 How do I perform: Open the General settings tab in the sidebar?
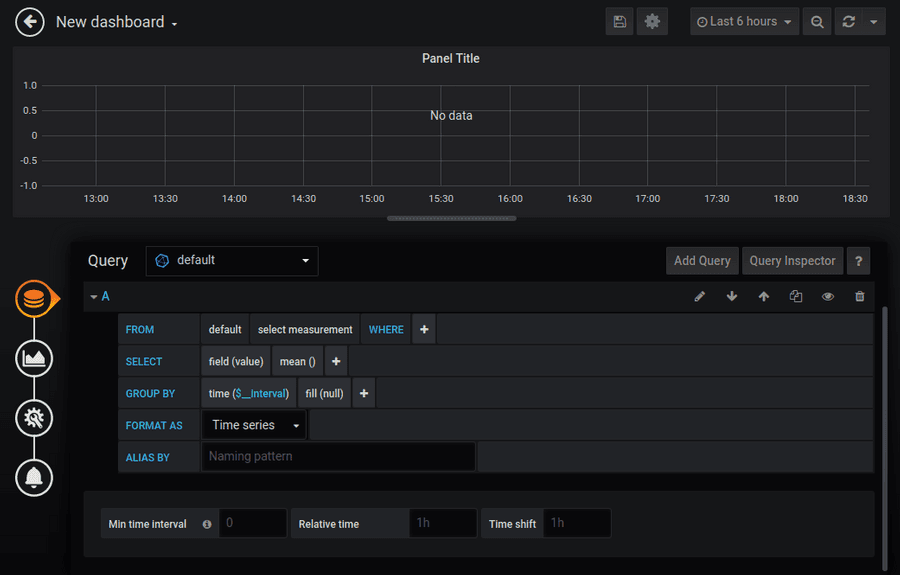(34, 418)
